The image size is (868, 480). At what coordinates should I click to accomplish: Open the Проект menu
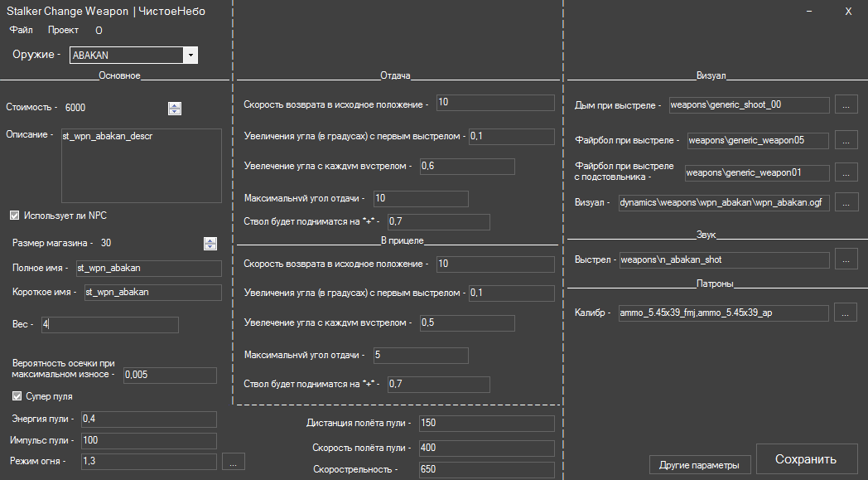pyautogui.click(x=63, y=30)
